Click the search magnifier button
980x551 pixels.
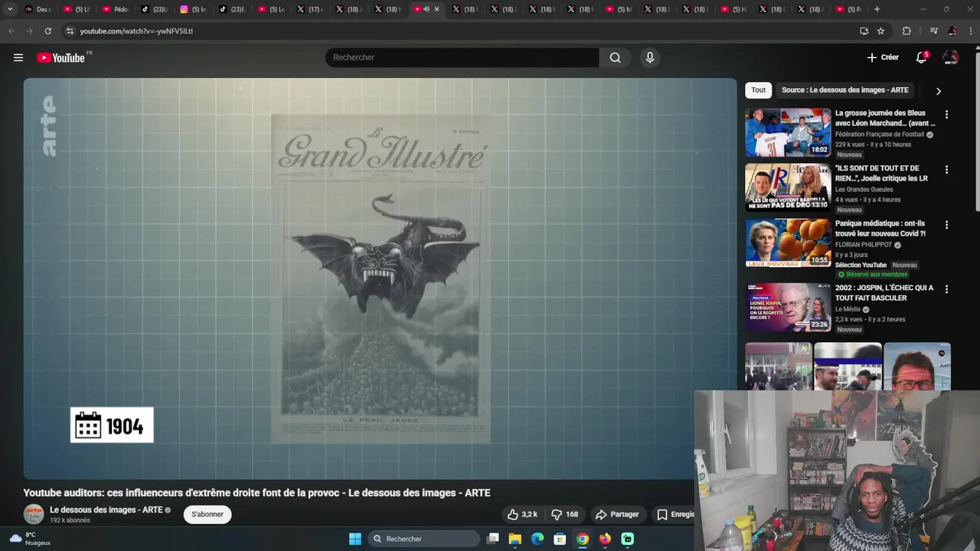click(615, 57)
